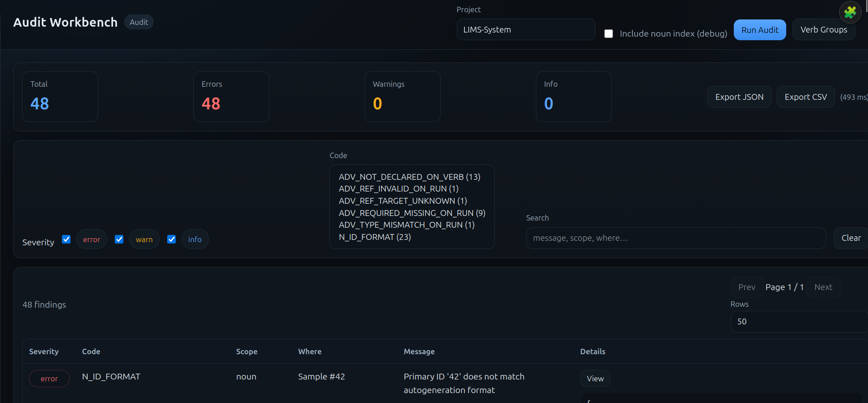Click the Code column header
The width and height of the screenshot is (868, 403).
point(91,351)
